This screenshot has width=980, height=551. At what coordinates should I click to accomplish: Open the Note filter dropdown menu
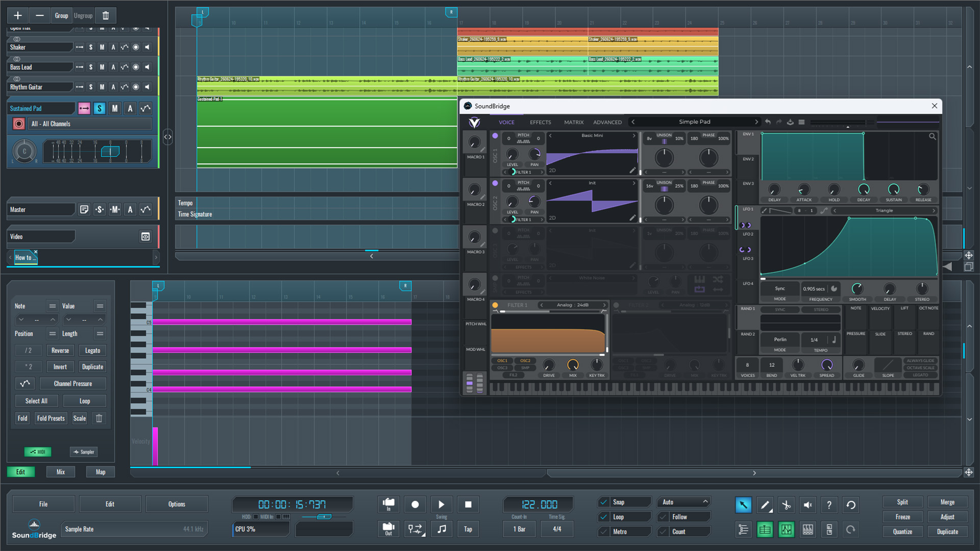52,306
